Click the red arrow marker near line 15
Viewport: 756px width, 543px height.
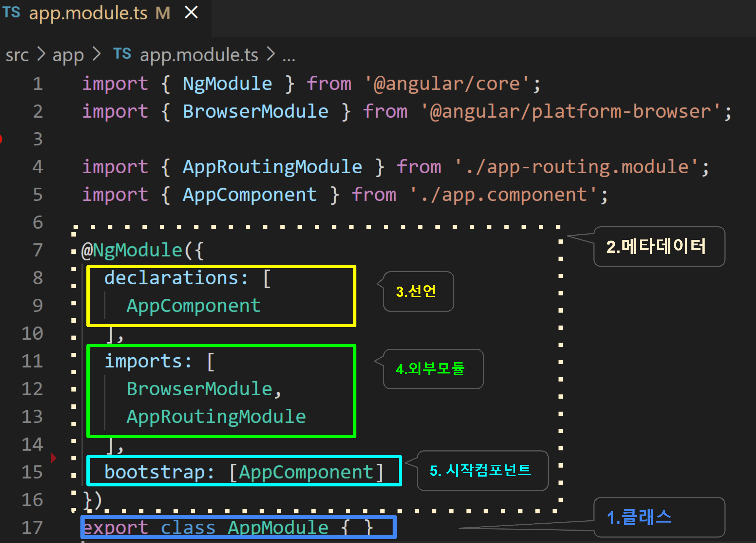(53, 458)
